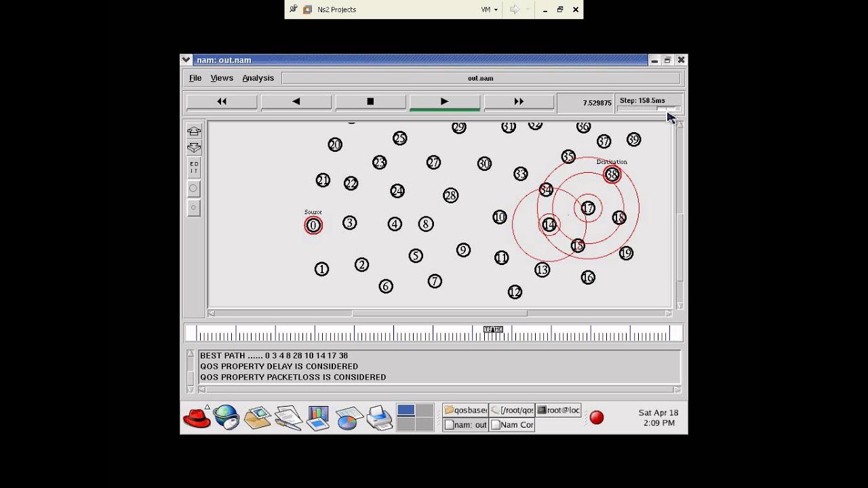Switch to the qosbase taskbar window
The image size is (868, 488).
click(x=465, y=410)
